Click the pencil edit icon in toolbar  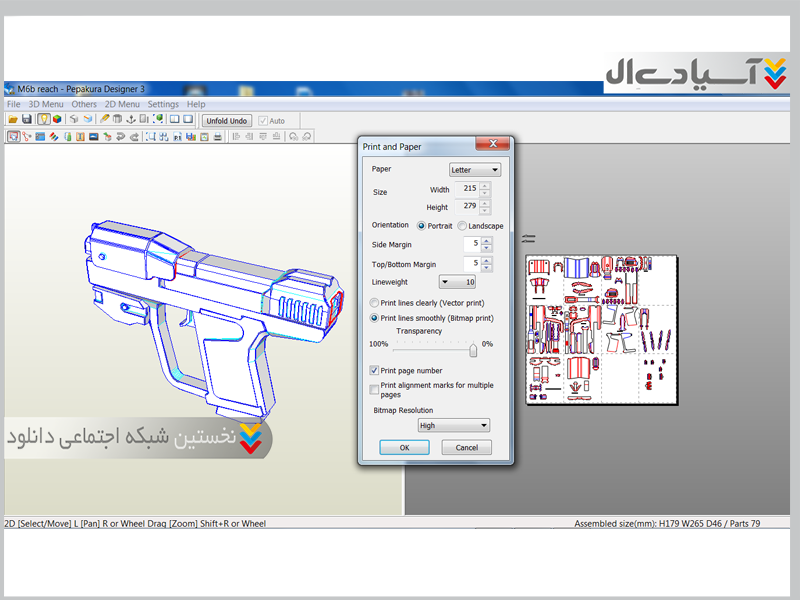click(105, 120)
